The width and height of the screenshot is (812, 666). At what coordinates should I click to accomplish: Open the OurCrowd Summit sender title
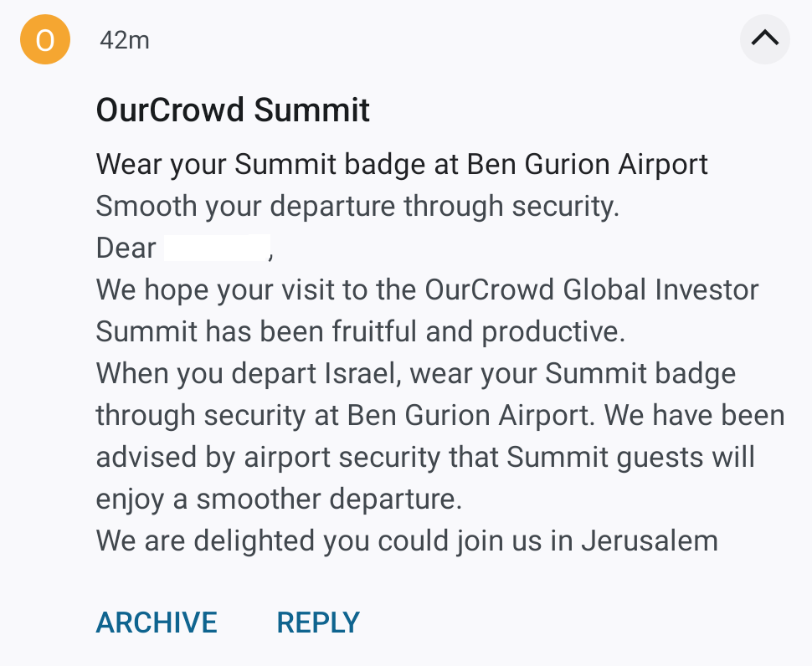[x=233, y=110]
